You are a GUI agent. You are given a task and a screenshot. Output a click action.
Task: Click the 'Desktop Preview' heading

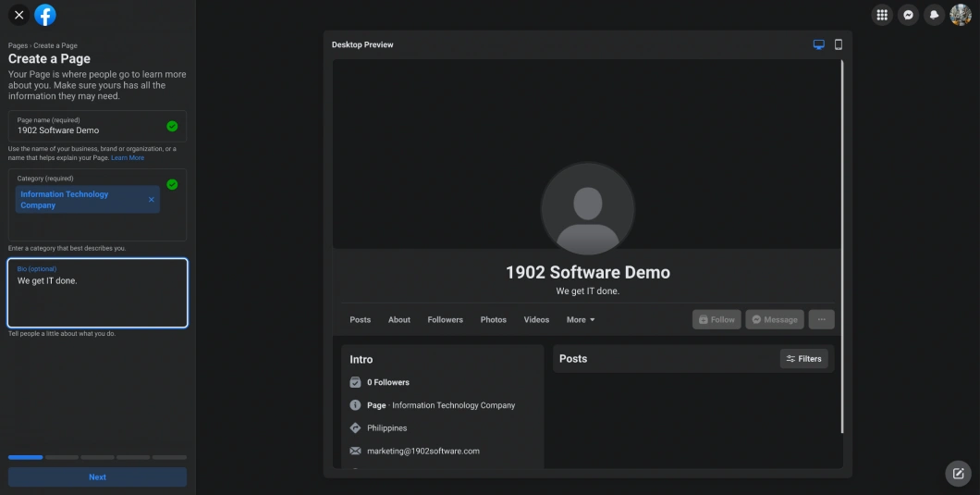click(362, 44)
